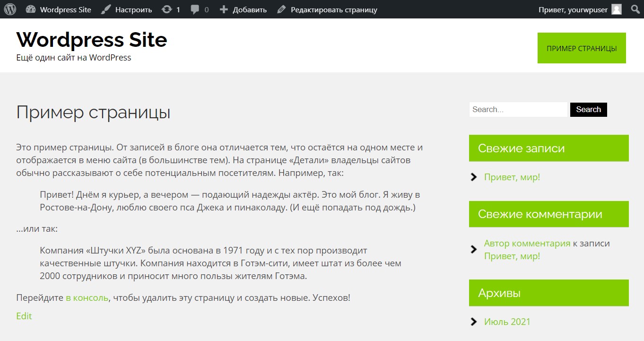This screenshot has height=341, width=644.
Task: Click the arrow beside Июль 2021 archive
Action: (x=473, y=321)
